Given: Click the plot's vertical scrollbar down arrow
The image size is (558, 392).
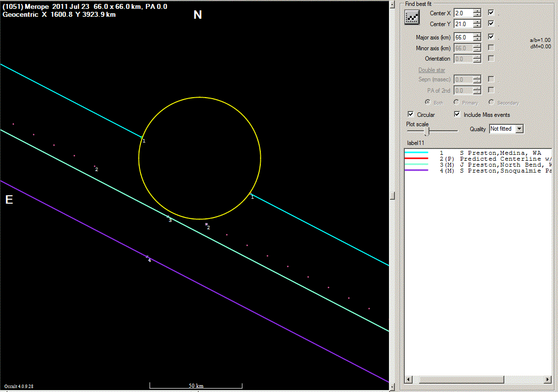Looking at the screenshot, I should point(392,386).
